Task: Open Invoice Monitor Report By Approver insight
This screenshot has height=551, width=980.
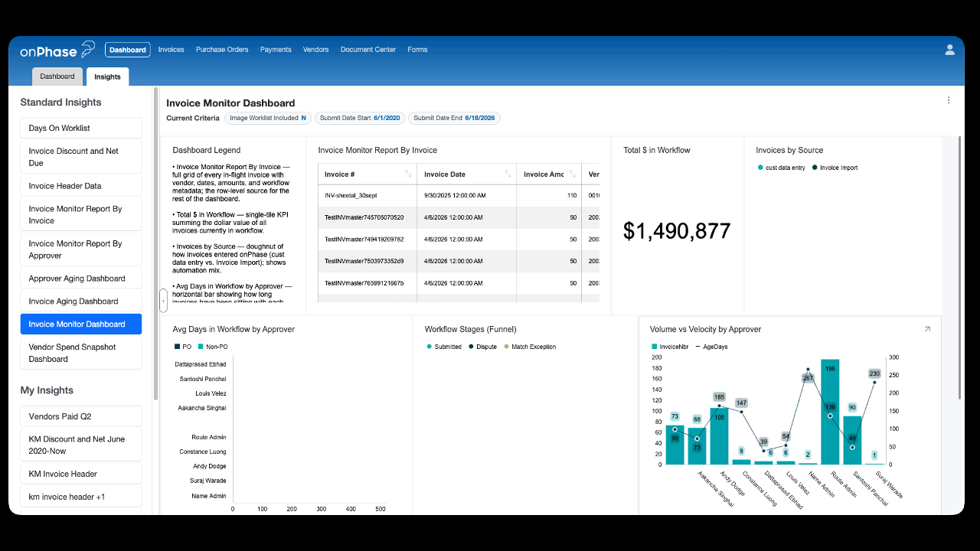Action: (x=81, y=249)
